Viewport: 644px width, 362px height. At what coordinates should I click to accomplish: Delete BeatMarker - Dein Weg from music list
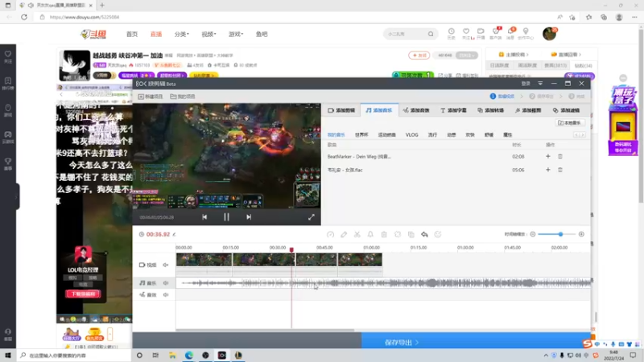click(559, 156)
